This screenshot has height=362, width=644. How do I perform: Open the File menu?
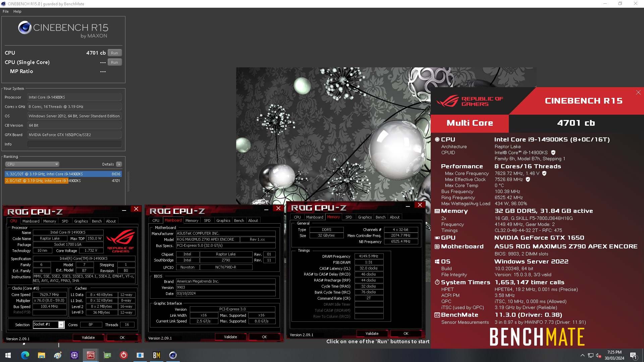[x=6, y=11]
